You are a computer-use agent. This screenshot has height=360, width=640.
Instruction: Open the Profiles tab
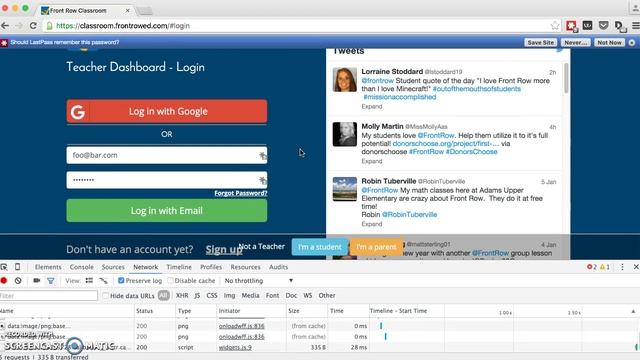(x=211, y=267)
